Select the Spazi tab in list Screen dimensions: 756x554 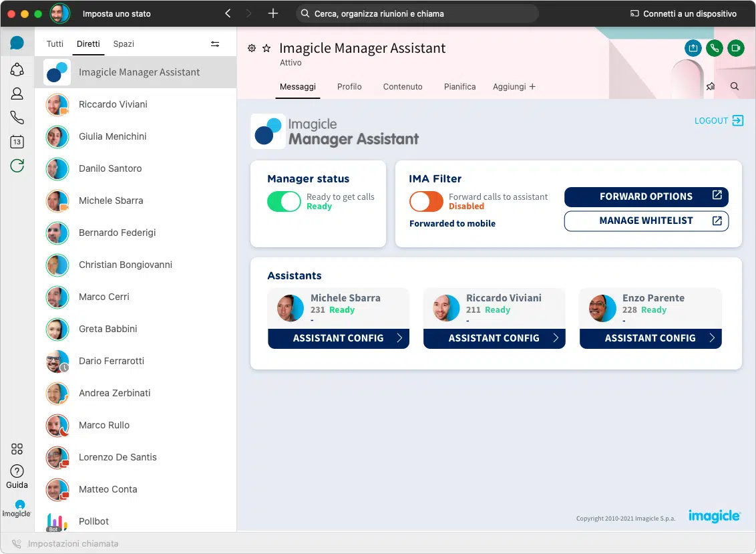coord(124,44)
